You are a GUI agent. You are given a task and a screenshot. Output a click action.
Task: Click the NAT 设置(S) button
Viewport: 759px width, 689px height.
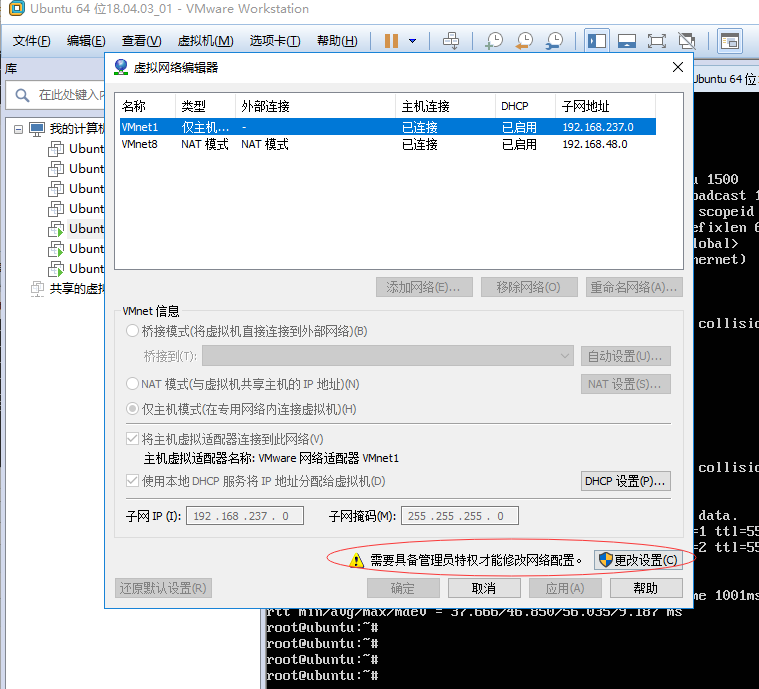(x=625, y=384)
